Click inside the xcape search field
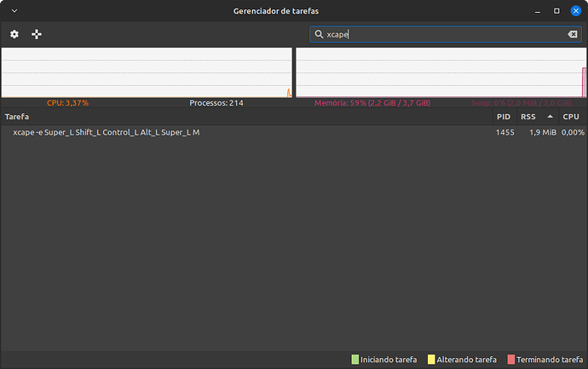This screenshot has height=369, width=588. pos(443,34)
